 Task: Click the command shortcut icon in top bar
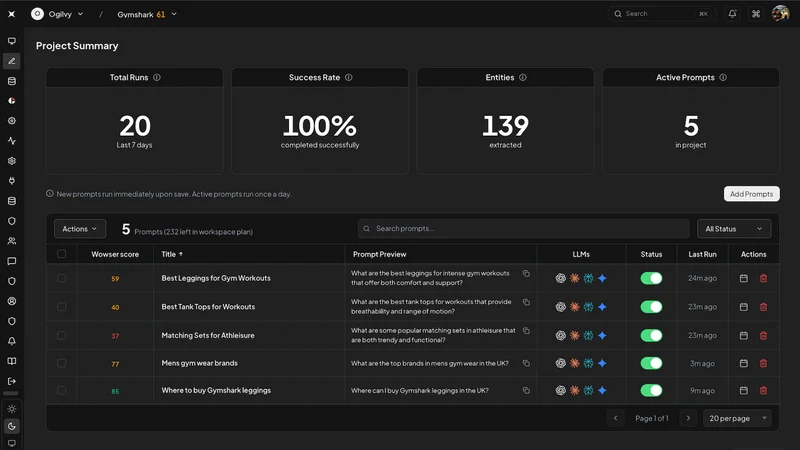click(756, 14)
